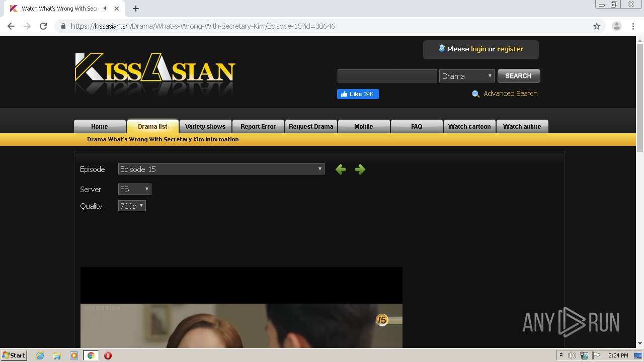This screenshot has width=644, height=362.
Task: Click the browser address bar URL
Action: click(x=203, y=26)
